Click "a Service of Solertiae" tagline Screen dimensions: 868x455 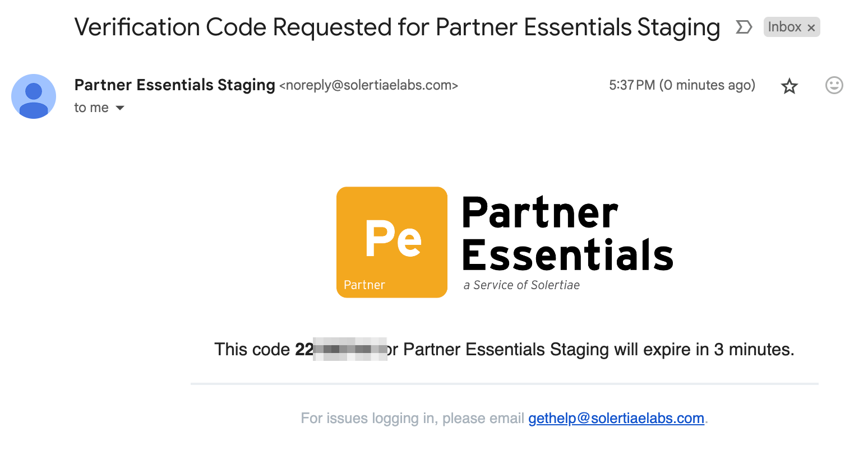[x=521, y=285]
